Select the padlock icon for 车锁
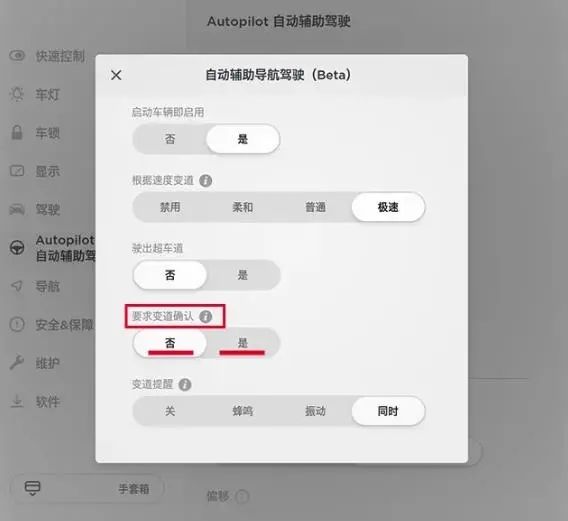 17,133
